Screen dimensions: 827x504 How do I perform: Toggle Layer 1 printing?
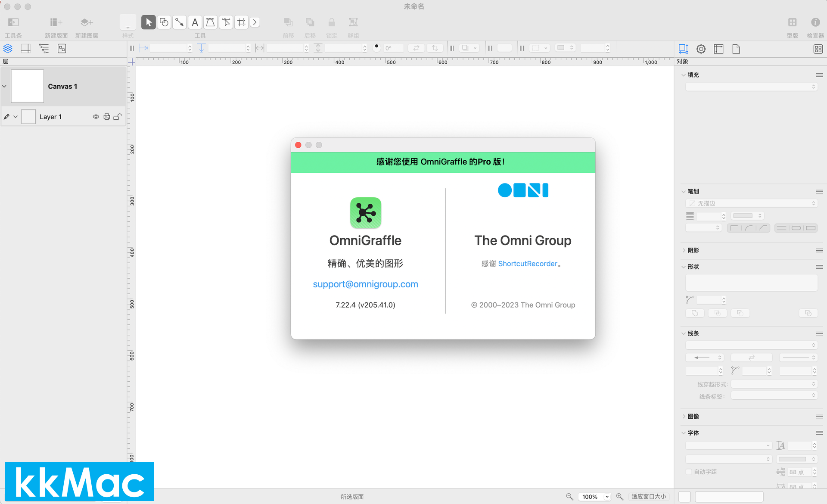tap(107, 117)
